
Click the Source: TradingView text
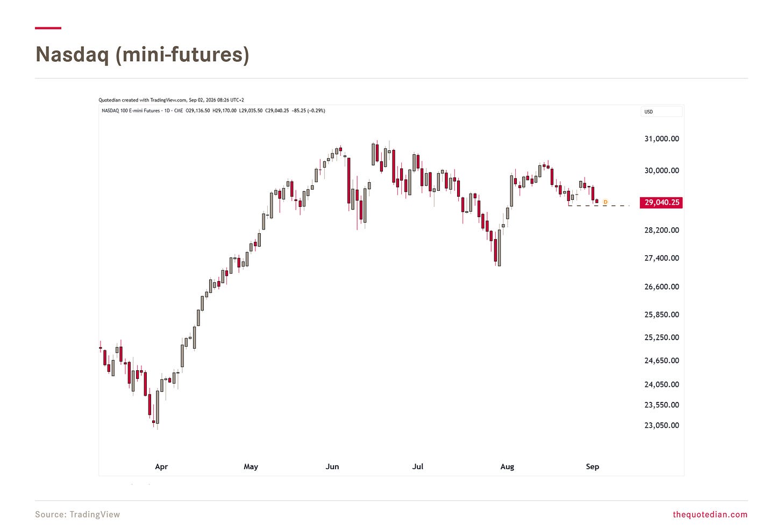pyautogui.click(x=77, y=514)
